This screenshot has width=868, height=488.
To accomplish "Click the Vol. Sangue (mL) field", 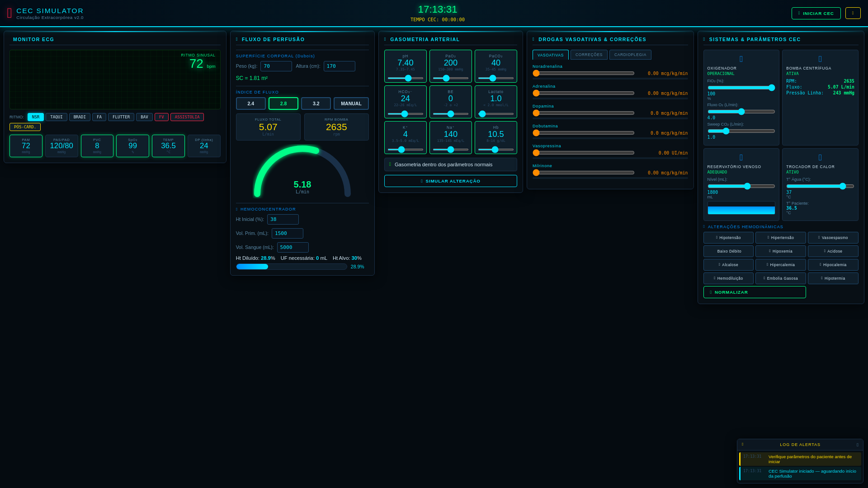I will tap(293, 248).
